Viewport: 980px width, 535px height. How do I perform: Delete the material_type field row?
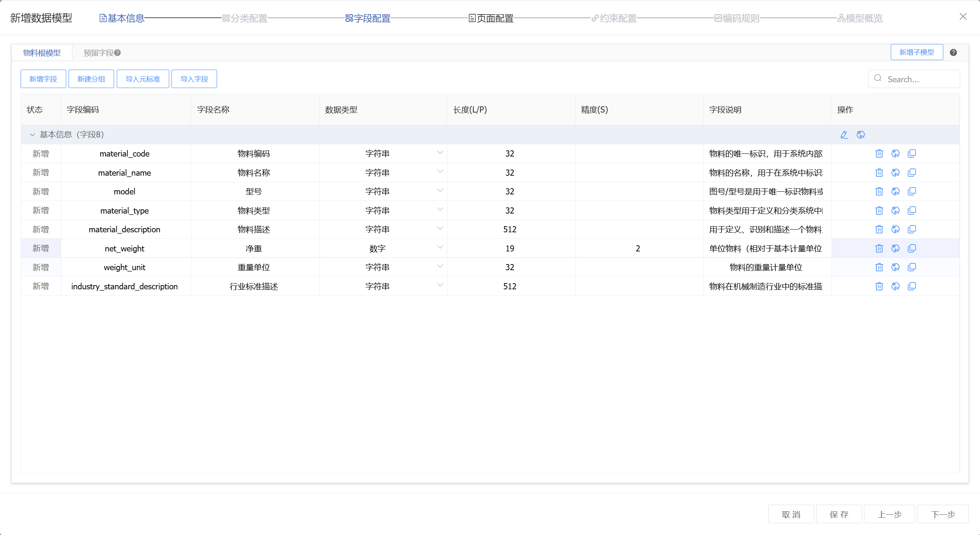point(879,210)
